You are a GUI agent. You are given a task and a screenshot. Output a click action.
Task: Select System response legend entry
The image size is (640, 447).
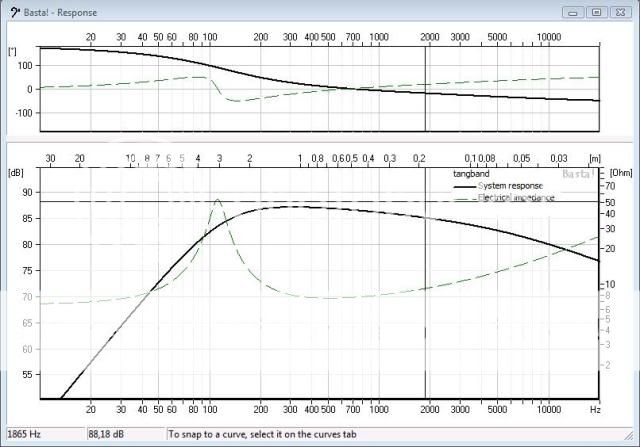click(510, 186)
